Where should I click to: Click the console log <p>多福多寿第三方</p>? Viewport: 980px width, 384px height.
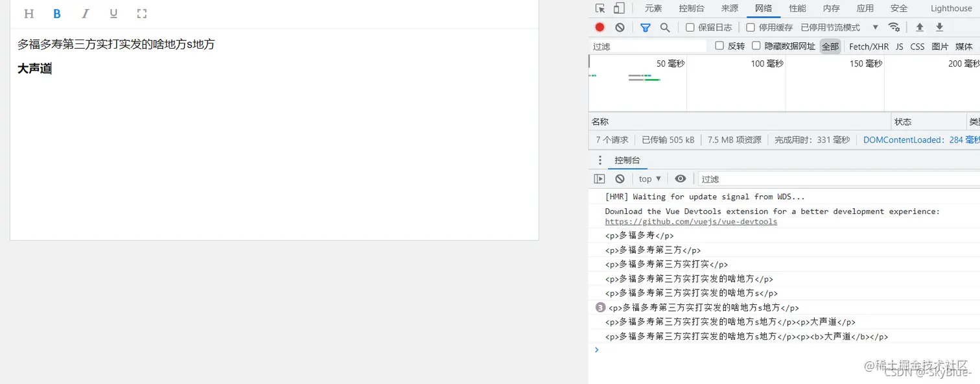(653, 250)
